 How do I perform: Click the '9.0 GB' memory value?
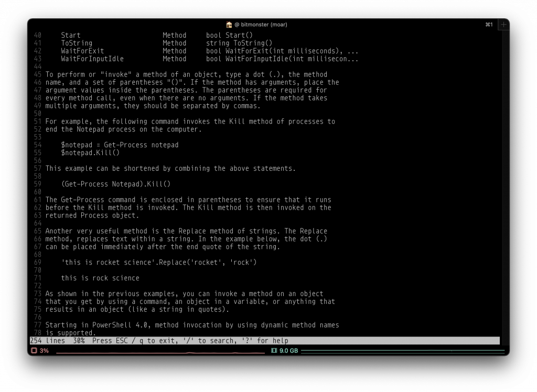pyautogui.click(x=289, y=351)
